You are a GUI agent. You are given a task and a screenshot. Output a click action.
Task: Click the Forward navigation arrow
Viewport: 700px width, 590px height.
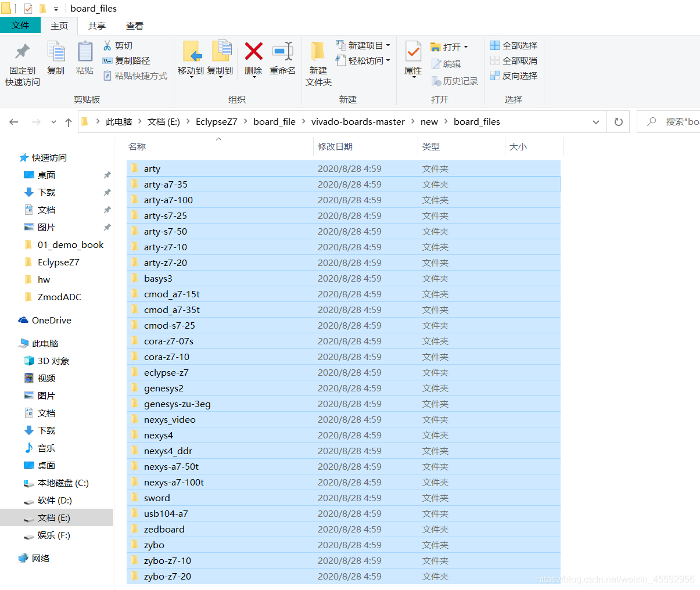(36, 122)
